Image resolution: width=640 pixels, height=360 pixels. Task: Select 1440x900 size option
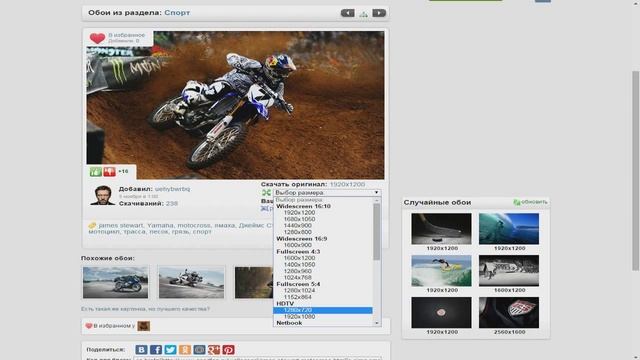(298, 226)
